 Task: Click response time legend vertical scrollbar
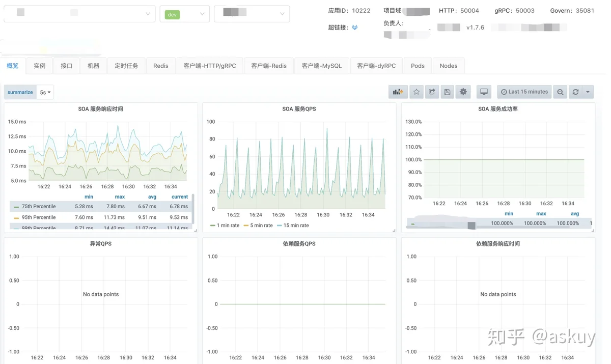coord(192,209)
